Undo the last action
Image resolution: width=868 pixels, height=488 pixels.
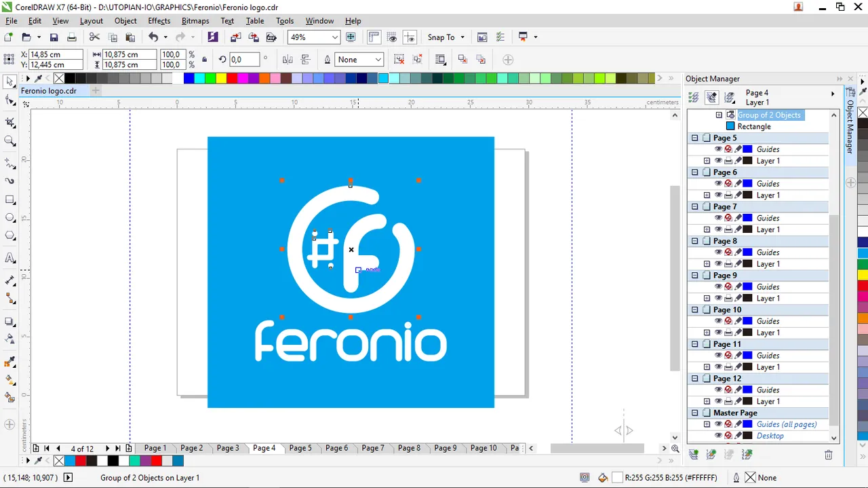[x=153, y=37]
